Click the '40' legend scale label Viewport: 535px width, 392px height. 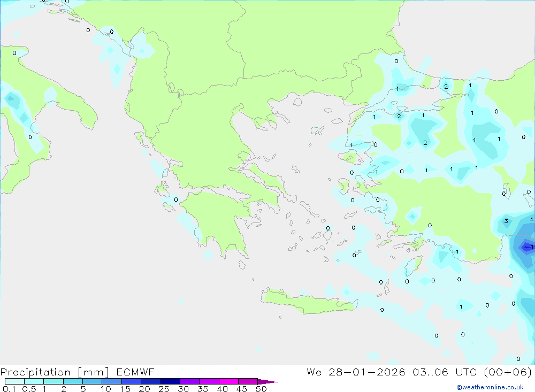point(223,389)
